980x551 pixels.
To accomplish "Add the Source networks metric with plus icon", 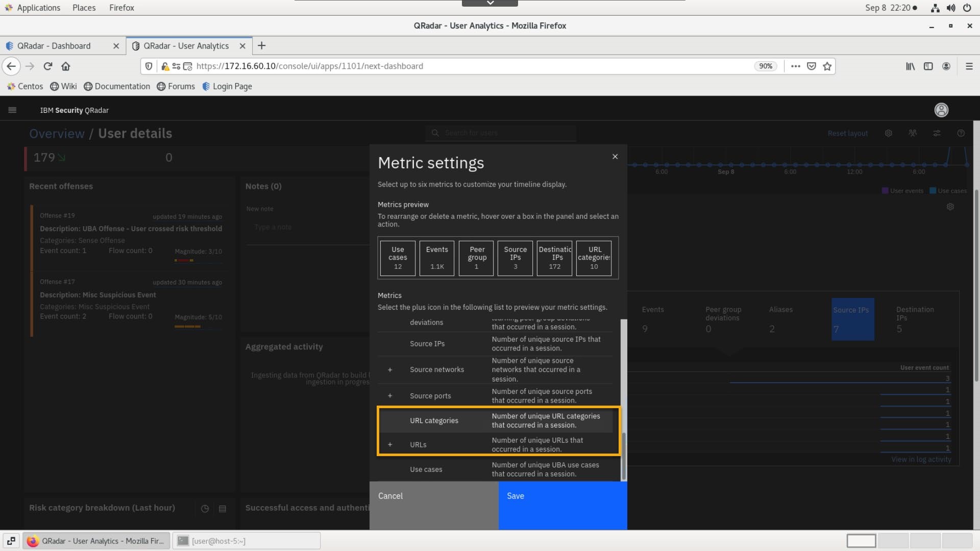I will [390, 370].
